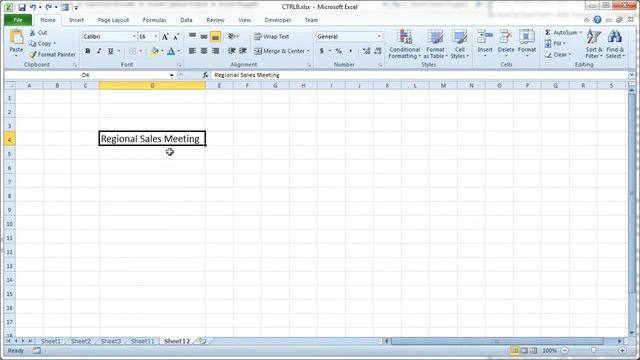Click the Insert Function fx button
Image resolution: width=640 pixels, height=360 pixels.
point(205,75)
